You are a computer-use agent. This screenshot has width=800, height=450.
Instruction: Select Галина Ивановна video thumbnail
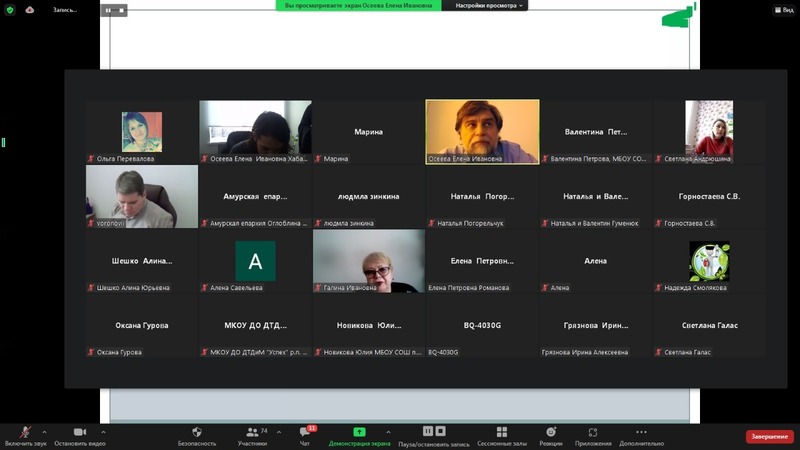(x=369, y=261)
